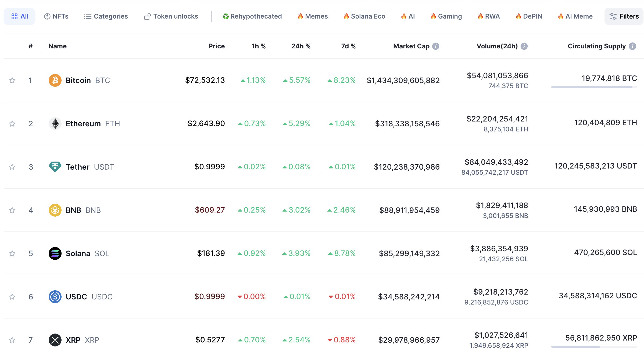Viewport: 644px width, 358px height.
Task: Click BNB price $609.27
Action: (x=210, y=210)
